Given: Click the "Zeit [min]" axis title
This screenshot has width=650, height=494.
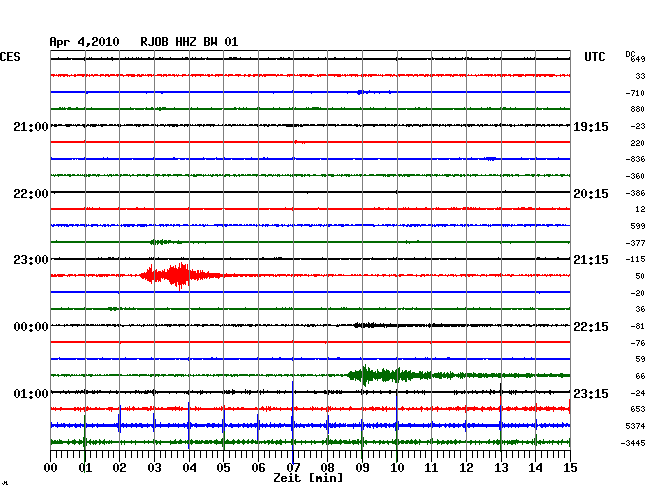Looking at the screenshot, I should 308,478.
